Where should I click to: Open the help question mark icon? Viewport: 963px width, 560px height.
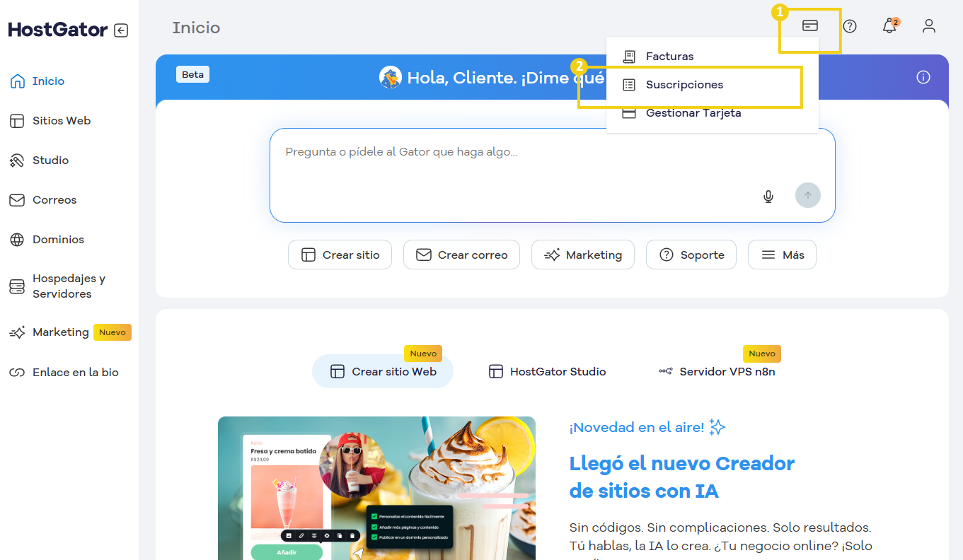850,26
